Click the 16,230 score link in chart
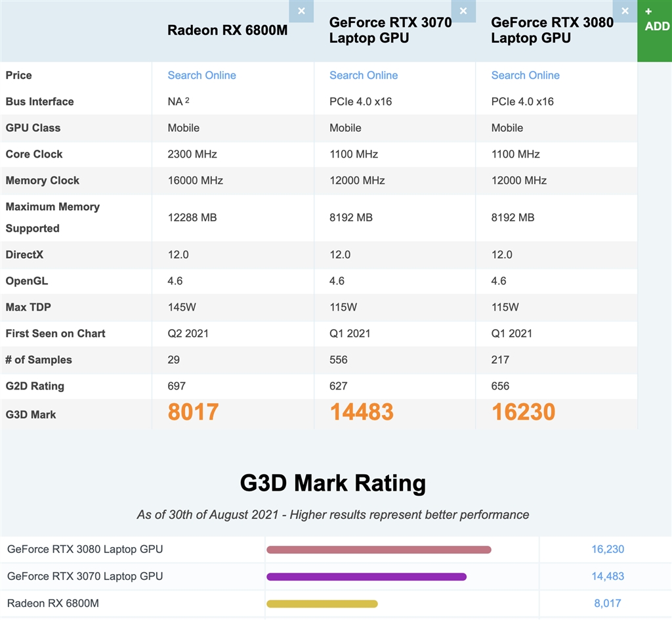The height and width of the screenshot is (620, 672). click(607, 549)
